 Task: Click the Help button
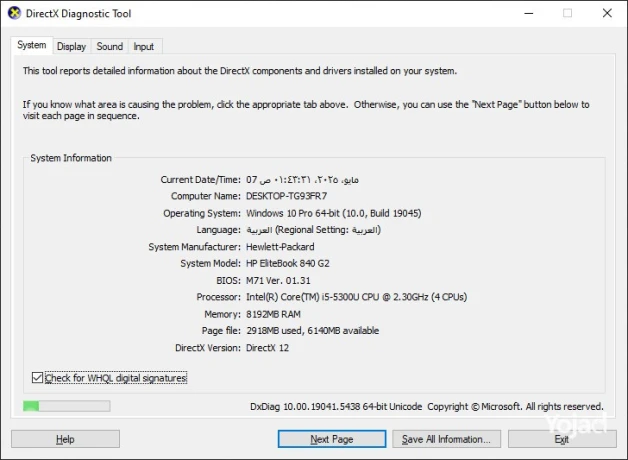tap(65, 439)
